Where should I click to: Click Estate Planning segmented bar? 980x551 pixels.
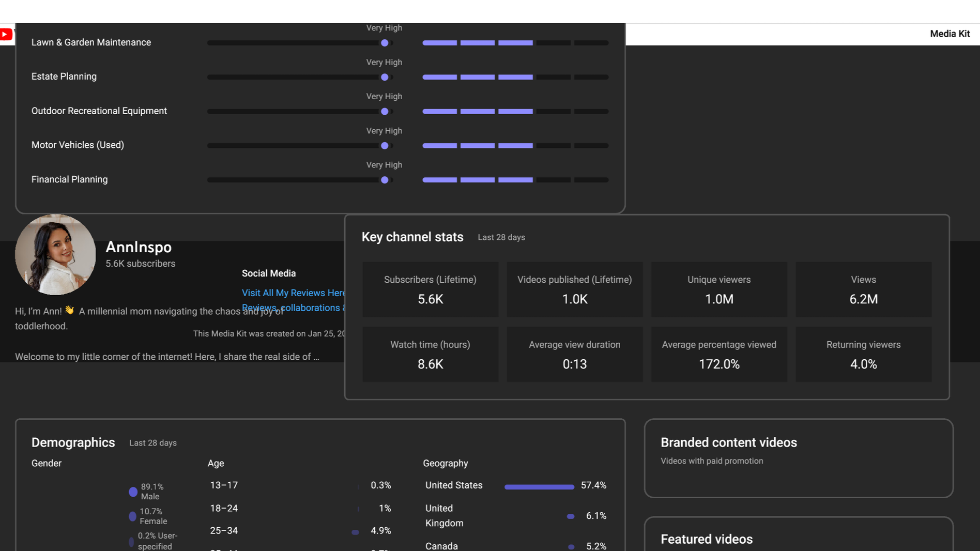point(515,77)
